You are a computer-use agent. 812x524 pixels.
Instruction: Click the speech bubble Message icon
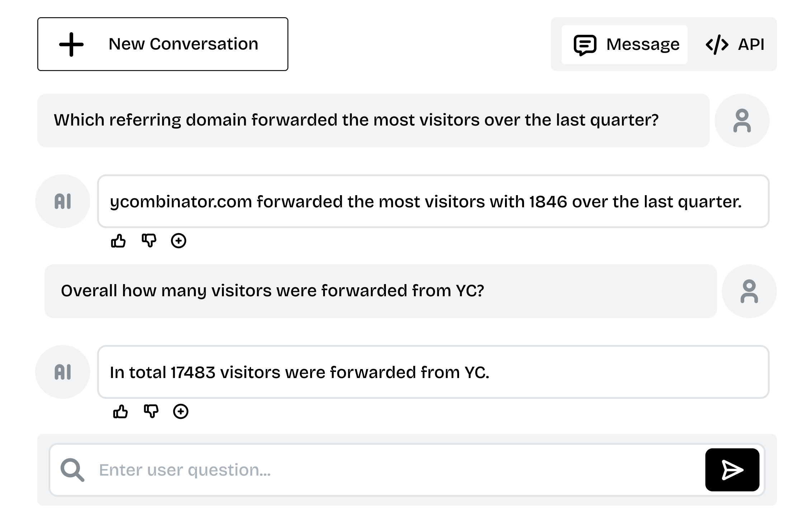(x=585, y=45)
